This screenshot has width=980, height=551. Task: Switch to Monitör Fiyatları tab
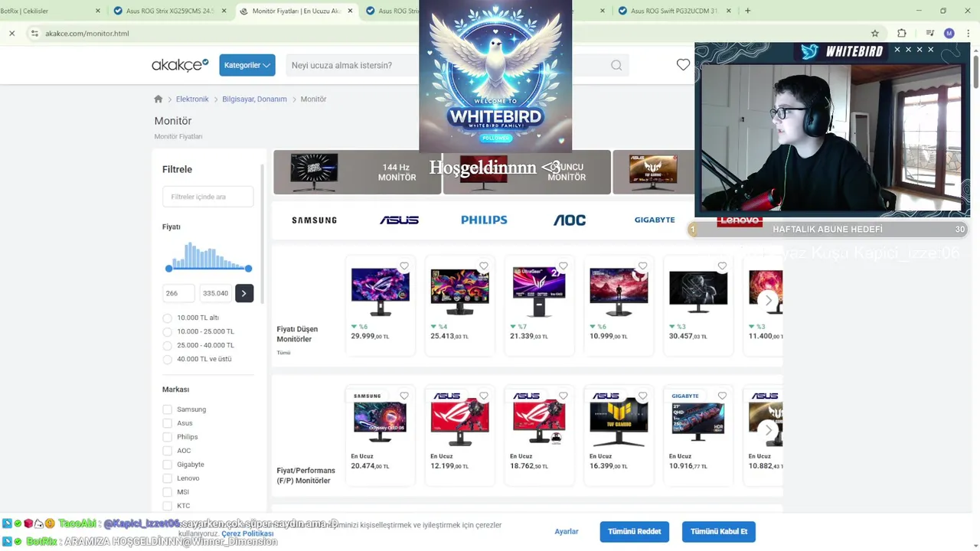click(x=297, y=11)
